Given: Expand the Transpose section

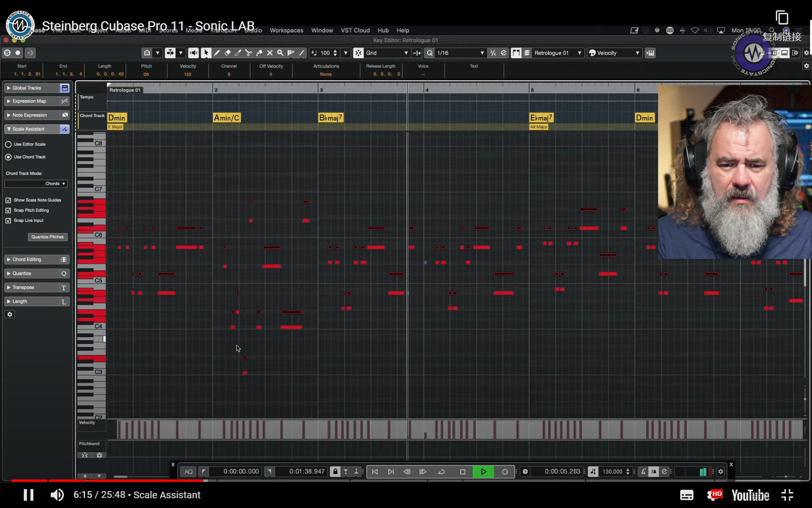Looking at the screenshot, I should pyautogui.click(x=32, y=287).
